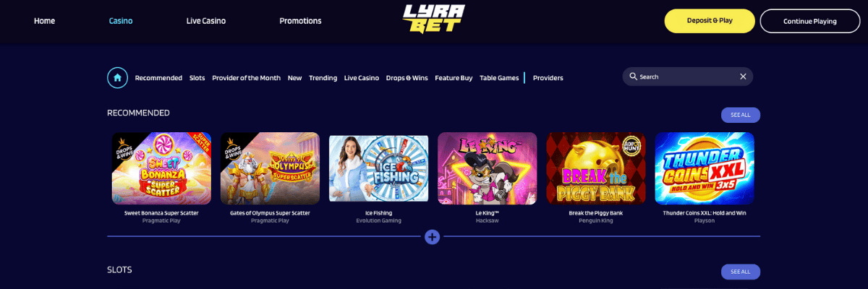This screenshot has width=868, height=289.
Task: Launch the Ice Fishing game
Action: (x=379, y=168)
